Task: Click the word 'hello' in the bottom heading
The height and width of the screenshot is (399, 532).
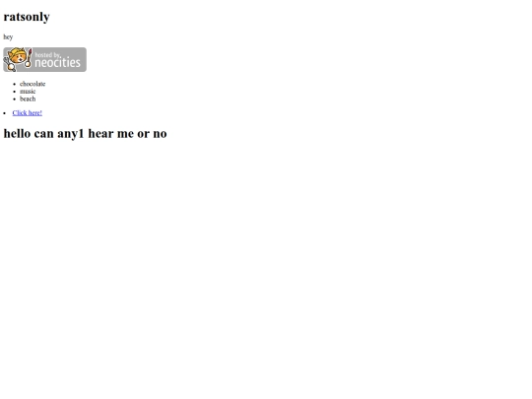Action: click(x=17, y=133)
